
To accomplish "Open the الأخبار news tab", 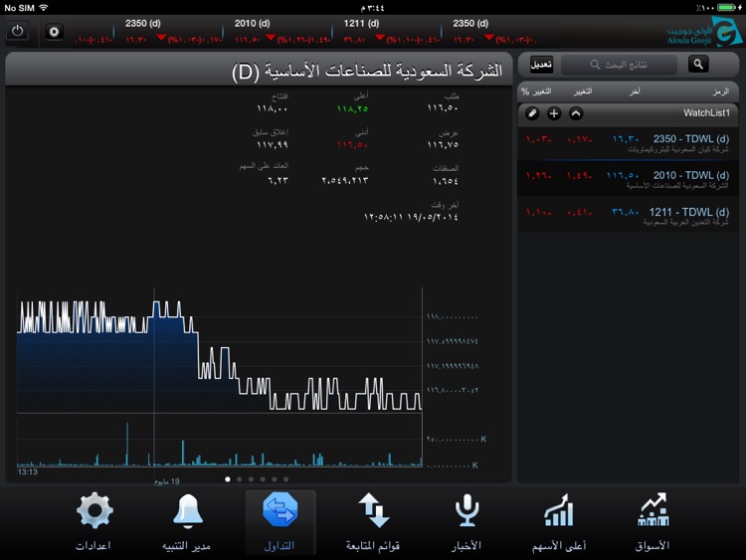I will tap(466, 522).
